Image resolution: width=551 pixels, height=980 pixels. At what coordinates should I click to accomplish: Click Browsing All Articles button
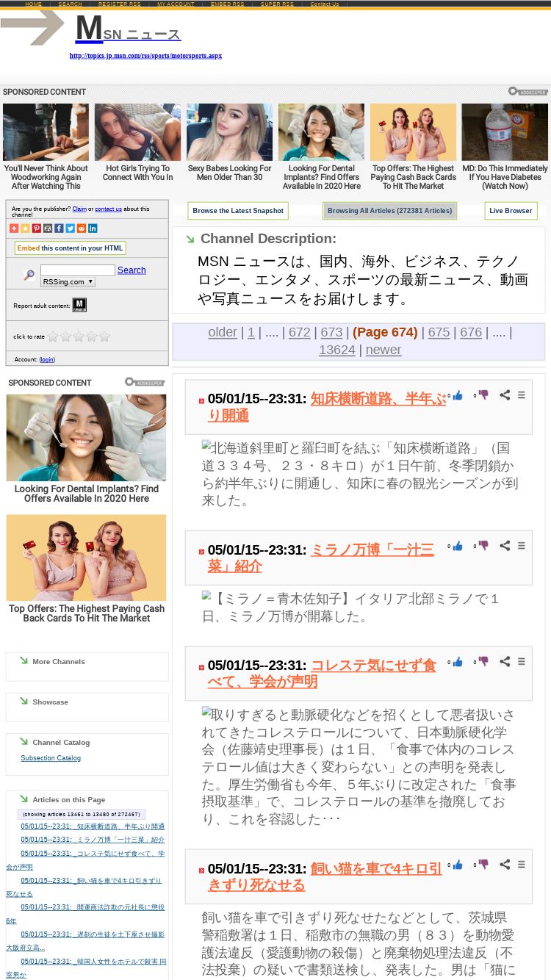pyautogui.click(x=390, y=211)
